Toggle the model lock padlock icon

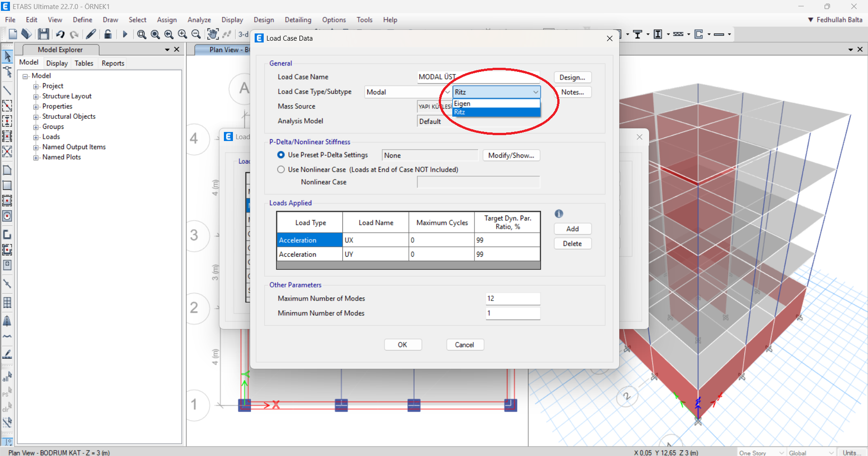108,34
